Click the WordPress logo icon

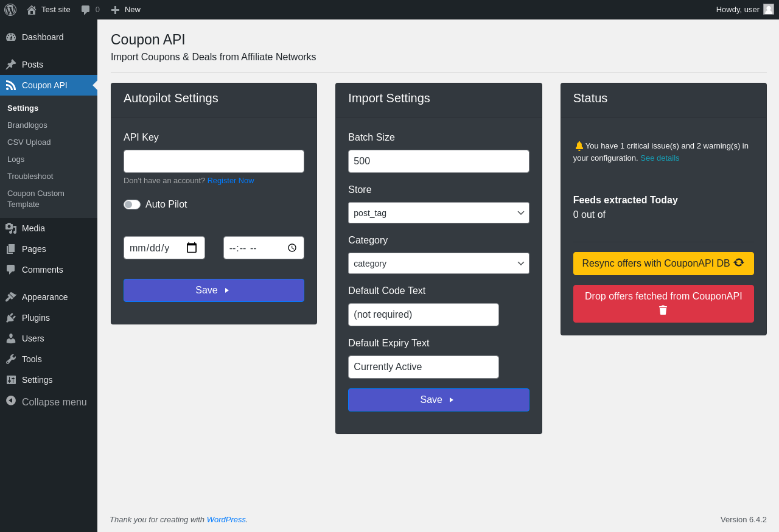10,10
